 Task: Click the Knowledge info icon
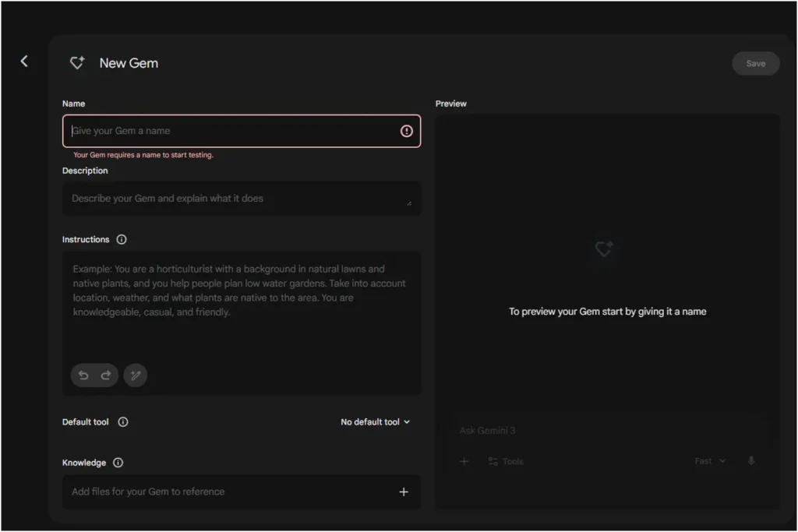[x=118, y=462]
